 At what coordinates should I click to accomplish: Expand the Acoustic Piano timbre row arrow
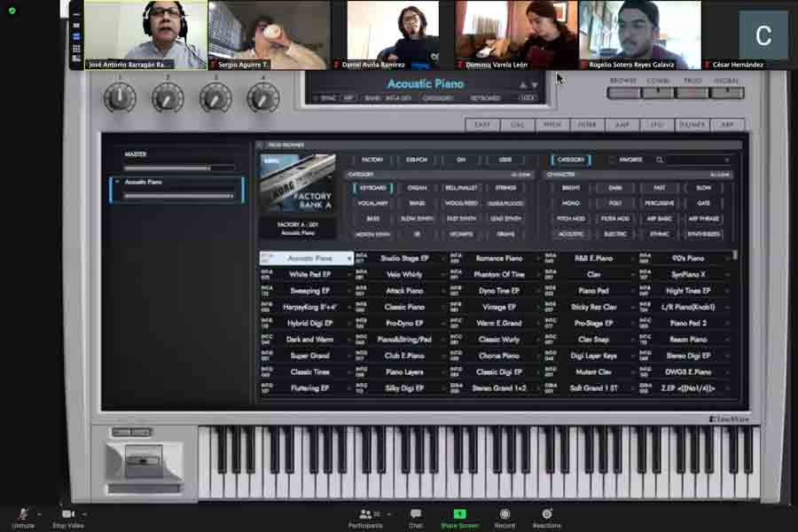tap(118, 182)
